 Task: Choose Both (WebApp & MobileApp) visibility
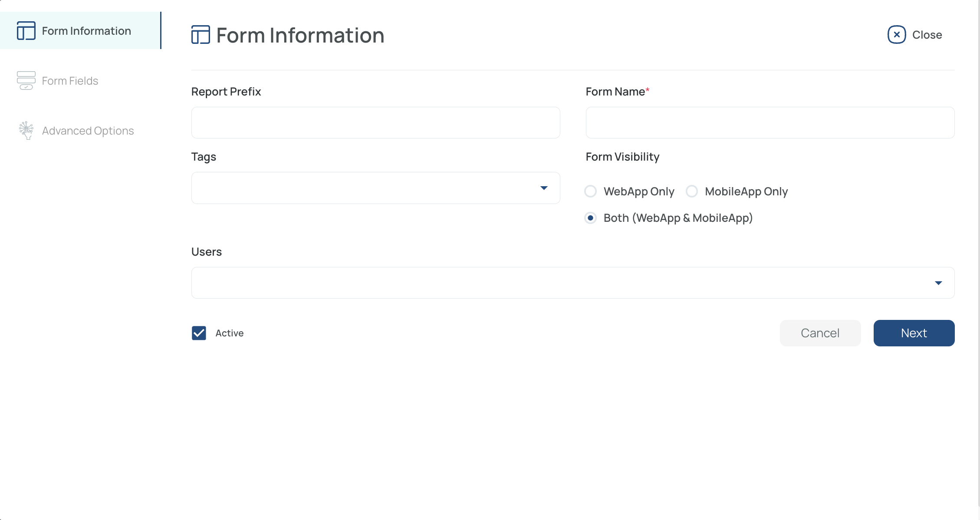pyautogui.click(x=590, y=218)
